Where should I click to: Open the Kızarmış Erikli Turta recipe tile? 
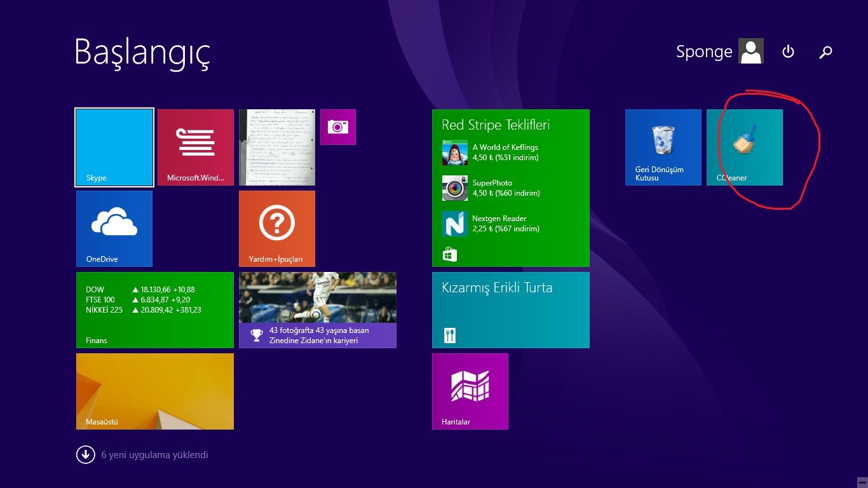pos(511,310)
